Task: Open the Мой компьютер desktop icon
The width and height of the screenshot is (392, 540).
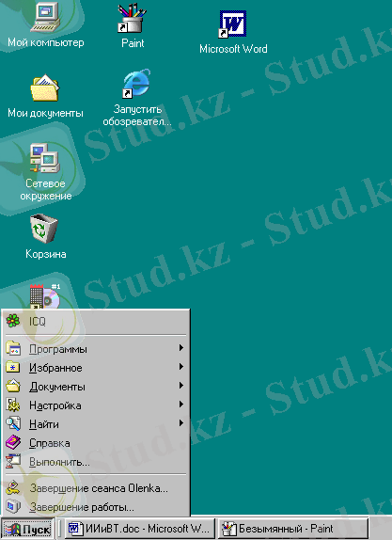Action: click(45, 18)
